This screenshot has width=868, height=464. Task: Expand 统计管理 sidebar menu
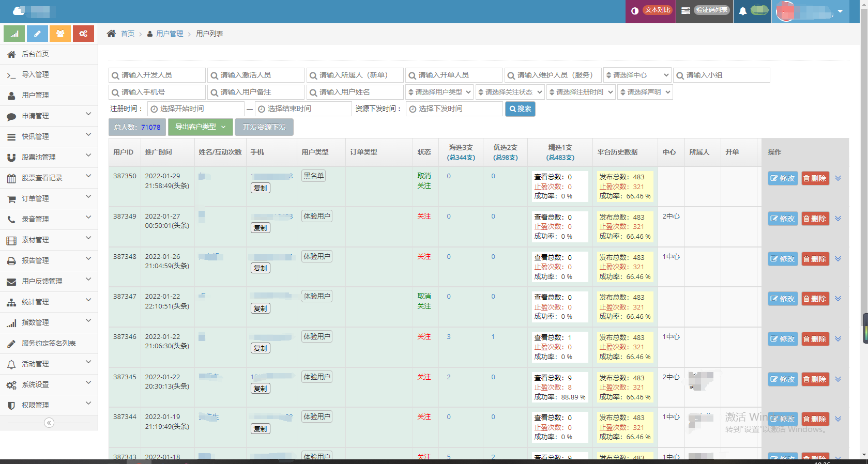click(49, 302)
